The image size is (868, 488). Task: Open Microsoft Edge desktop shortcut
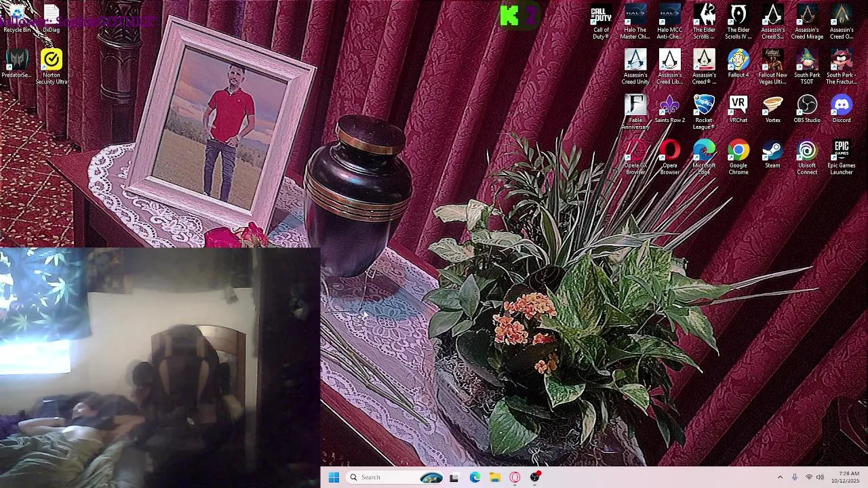[x=704, y=157]
